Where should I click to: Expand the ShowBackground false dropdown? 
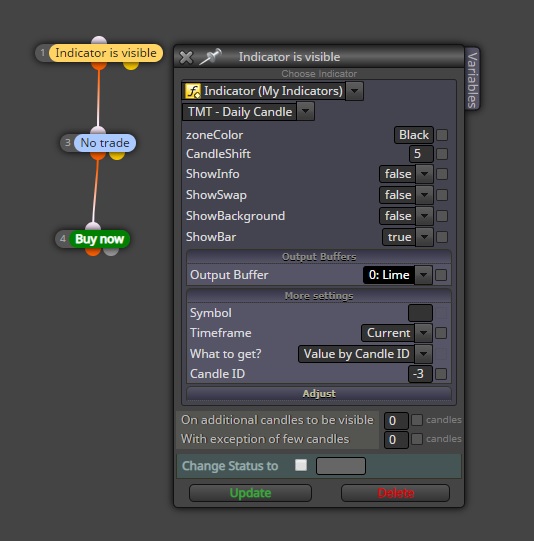(424, 216)
